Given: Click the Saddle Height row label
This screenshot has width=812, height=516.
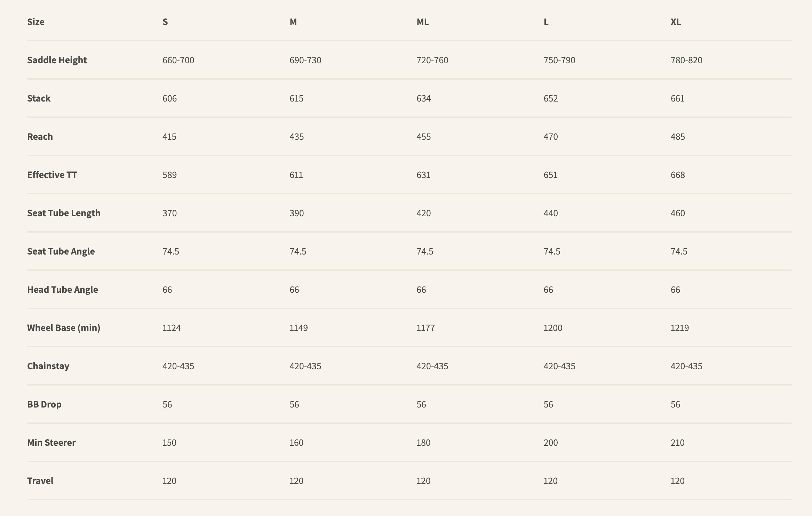Looking at the screenshot, I should [x=57, y=60].
